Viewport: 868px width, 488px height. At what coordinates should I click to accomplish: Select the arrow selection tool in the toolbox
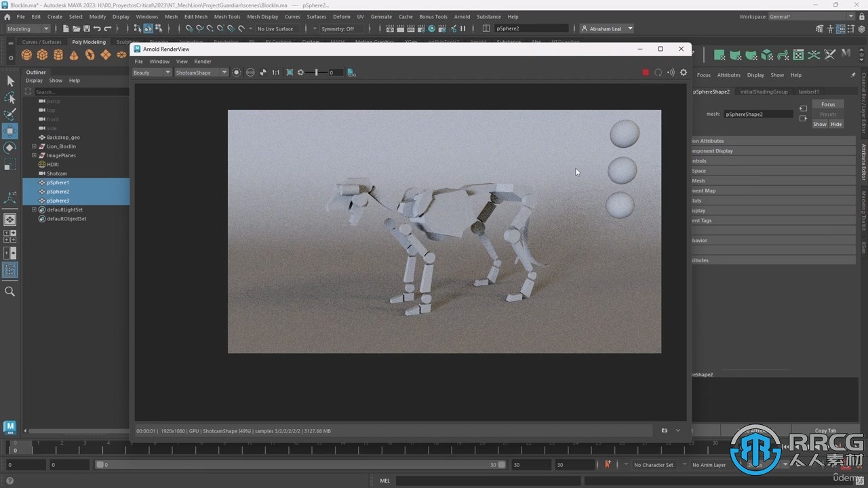click(x=10, y=81)
